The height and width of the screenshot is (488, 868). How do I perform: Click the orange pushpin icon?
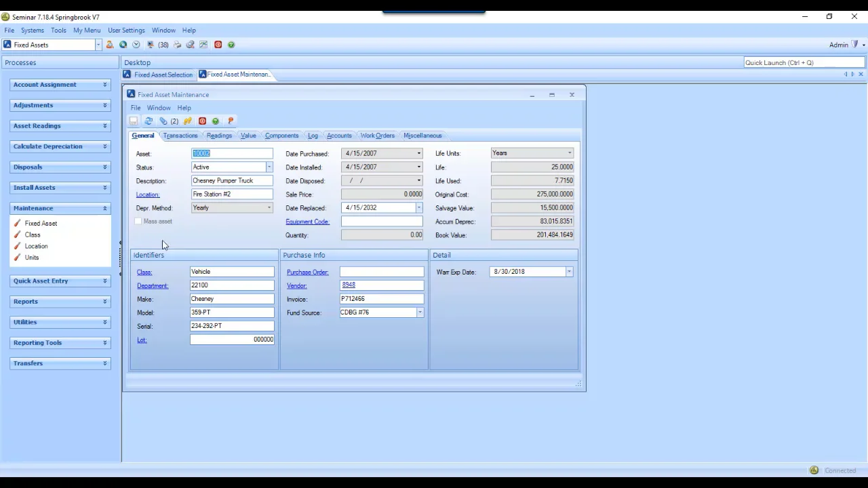(x=231, y=121)
